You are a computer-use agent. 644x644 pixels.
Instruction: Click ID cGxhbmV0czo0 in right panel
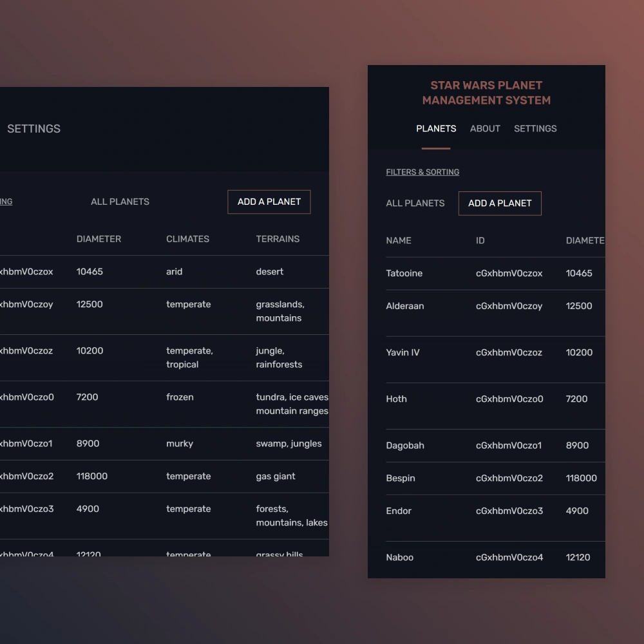coord(509,399)
